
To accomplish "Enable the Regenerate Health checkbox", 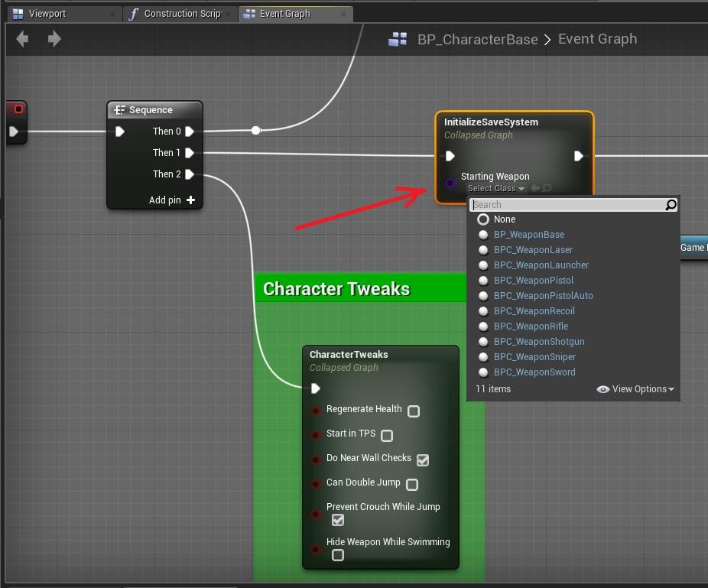I will pyautogui.click(x=414, y=411).
